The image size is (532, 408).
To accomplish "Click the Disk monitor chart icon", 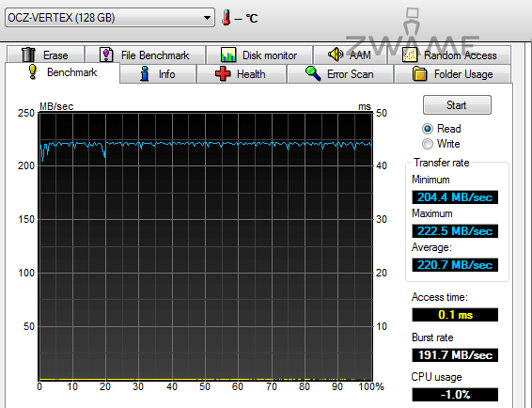I will point(228,55).
